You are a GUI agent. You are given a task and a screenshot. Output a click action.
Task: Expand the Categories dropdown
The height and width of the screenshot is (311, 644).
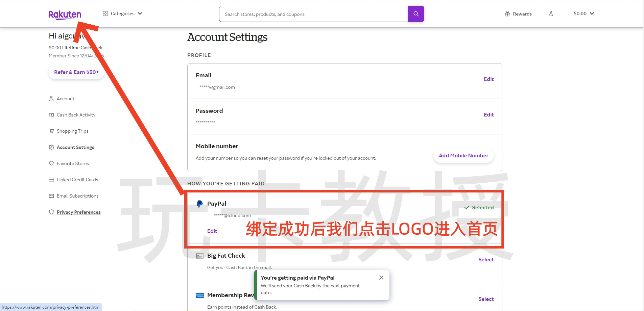pos(122,14)
